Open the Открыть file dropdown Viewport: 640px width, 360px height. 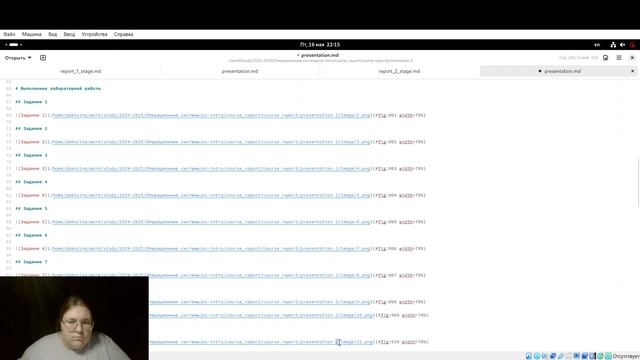click(x=18, y=58)
